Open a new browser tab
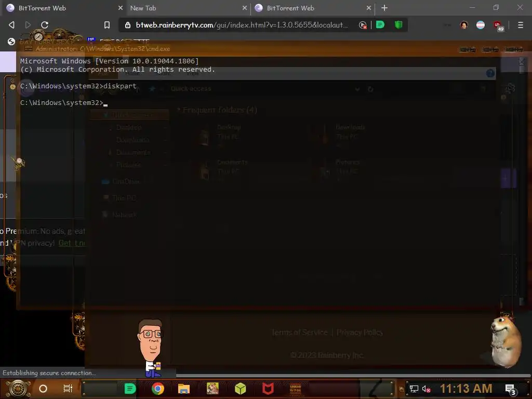This screenshot has height=399, width=532. tap(384, 8)
